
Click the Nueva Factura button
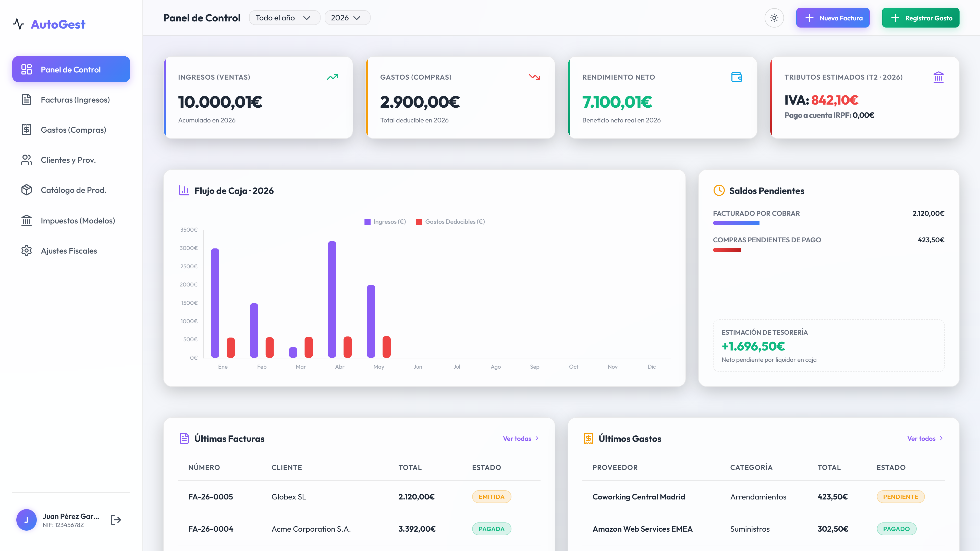[833, 18]
